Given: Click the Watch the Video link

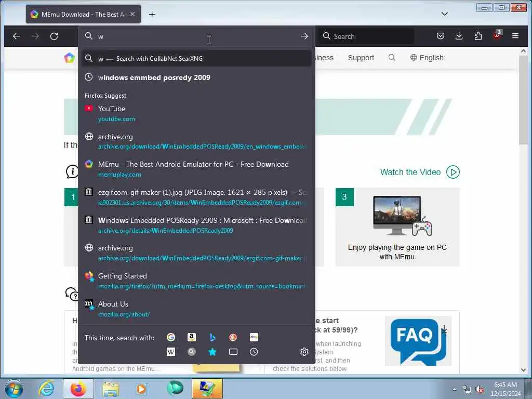Looking at the screenshot, I should [x=410, y=172].
